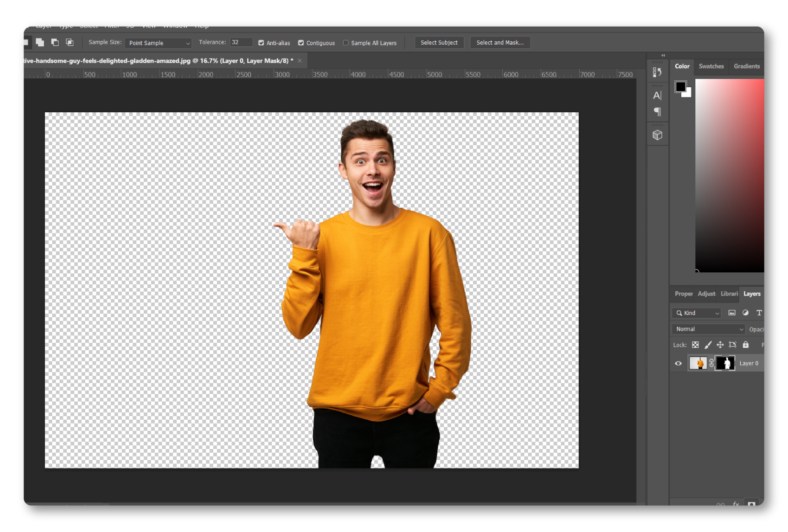Click the foreground color swatch

pyautogui.click(x=680, y=87)
